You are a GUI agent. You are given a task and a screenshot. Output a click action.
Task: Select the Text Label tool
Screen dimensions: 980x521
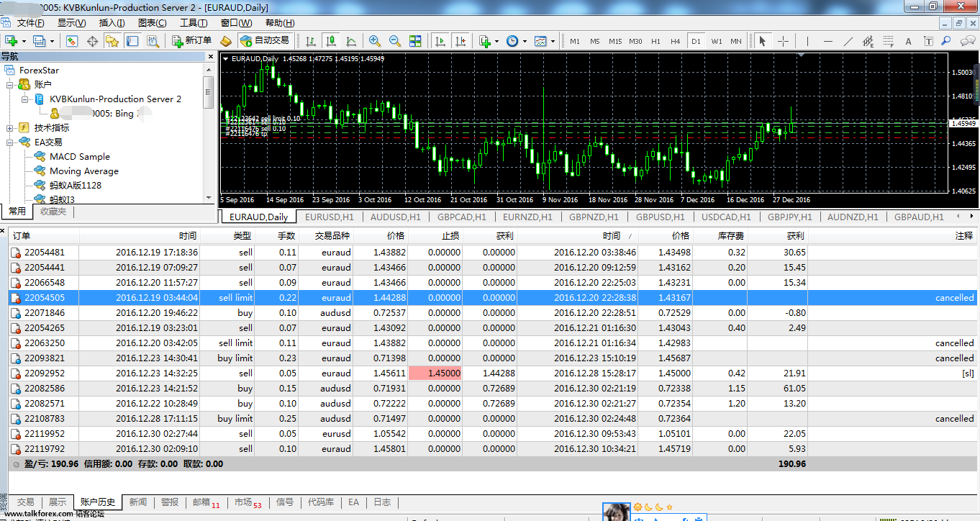pos(928,41)
